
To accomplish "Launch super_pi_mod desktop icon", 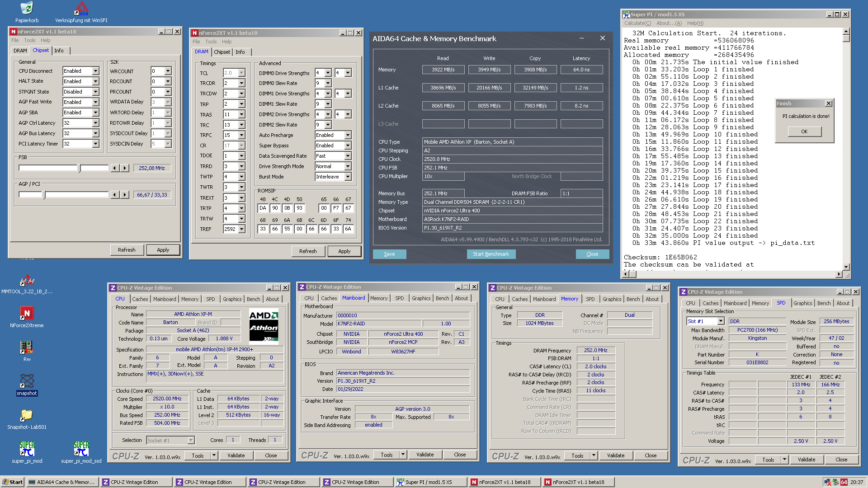I will (27, 449).
